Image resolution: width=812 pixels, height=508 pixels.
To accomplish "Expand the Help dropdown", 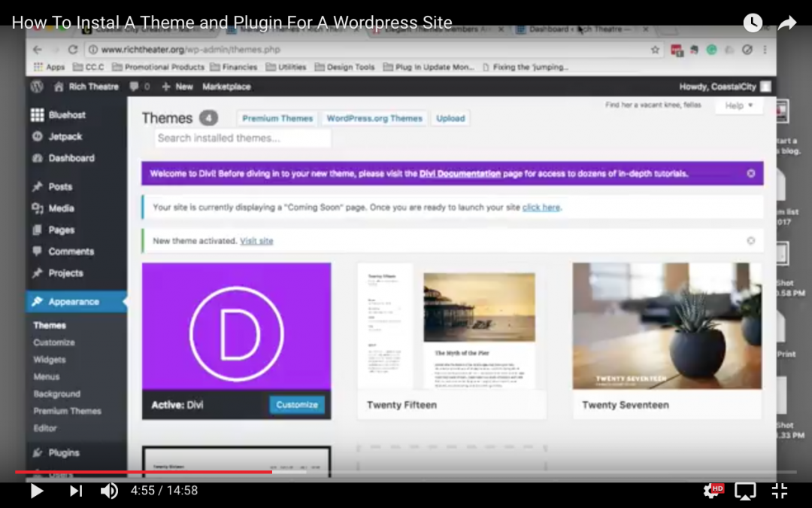I will pos(738,106).
